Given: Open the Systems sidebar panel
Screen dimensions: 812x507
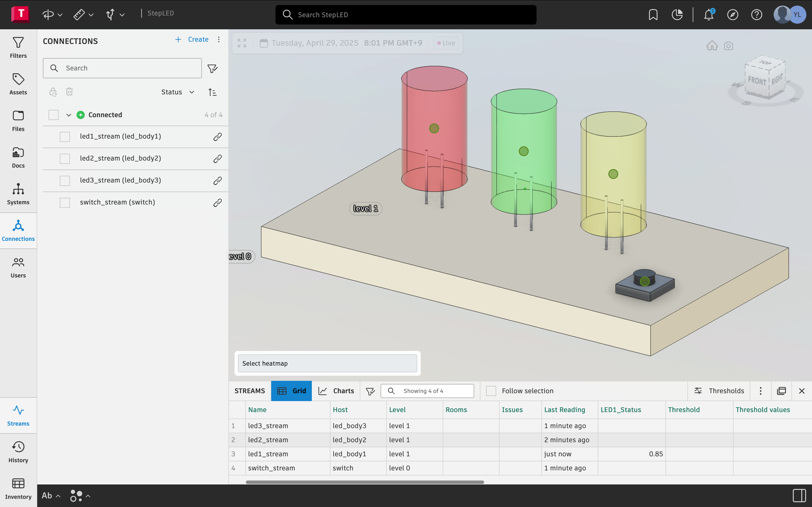Looking at the screenshot, I should coord(18,194).
